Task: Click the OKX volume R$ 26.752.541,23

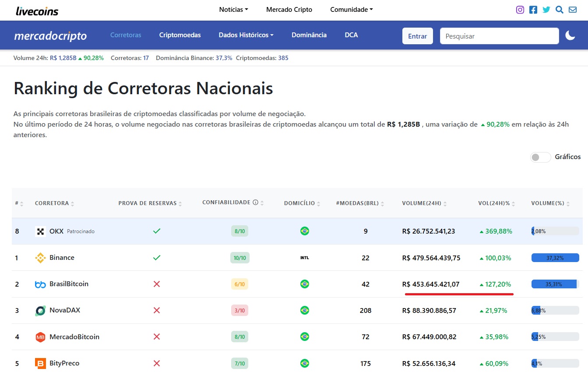Action: 428,231
